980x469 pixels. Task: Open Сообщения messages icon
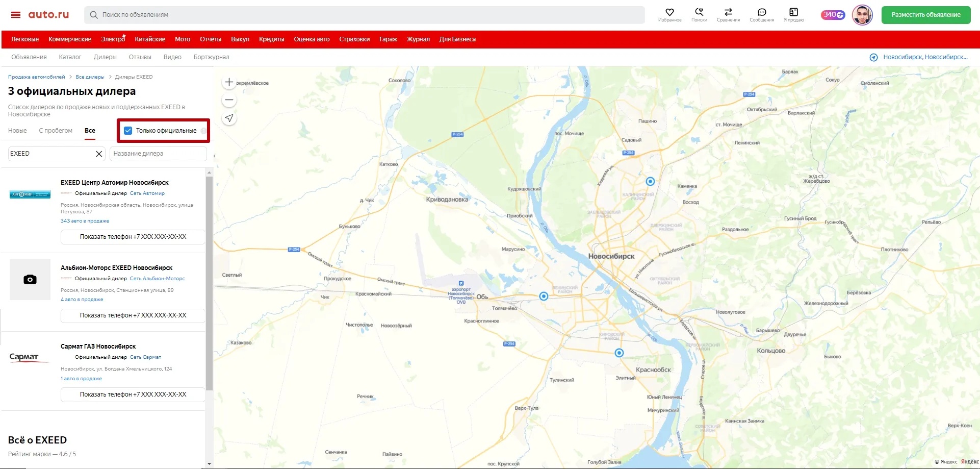click(762, 12)
